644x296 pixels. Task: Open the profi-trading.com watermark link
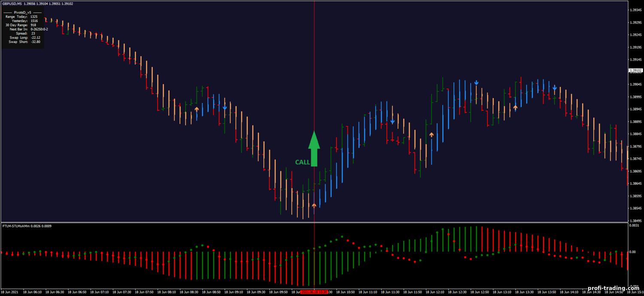tap(614, 288)
